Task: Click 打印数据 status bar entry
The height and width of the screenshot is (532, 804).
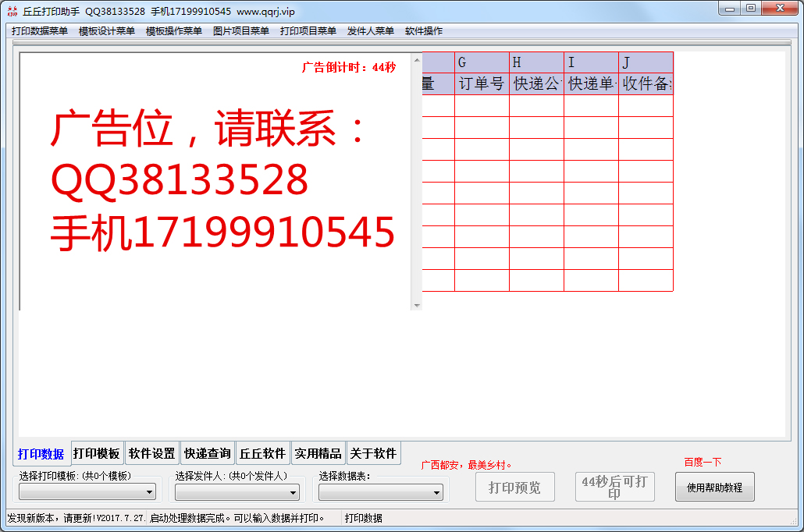Action: [363, 518]
